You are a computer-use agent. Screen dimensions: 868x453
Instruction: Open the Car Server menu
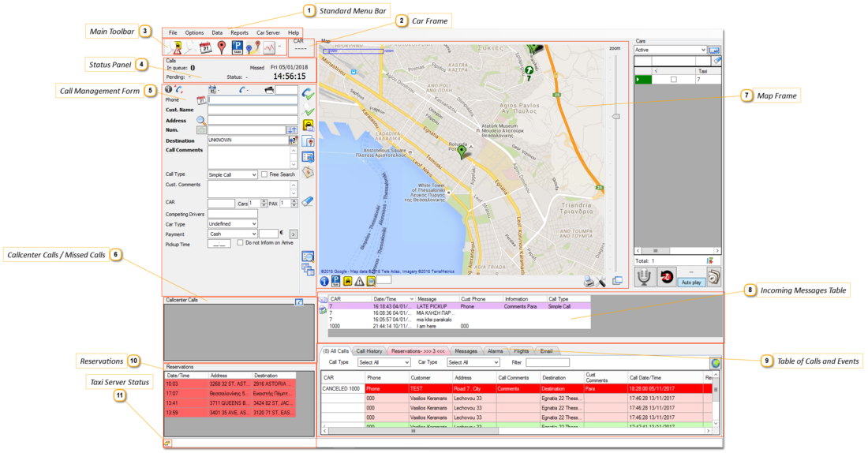[268, 32]
